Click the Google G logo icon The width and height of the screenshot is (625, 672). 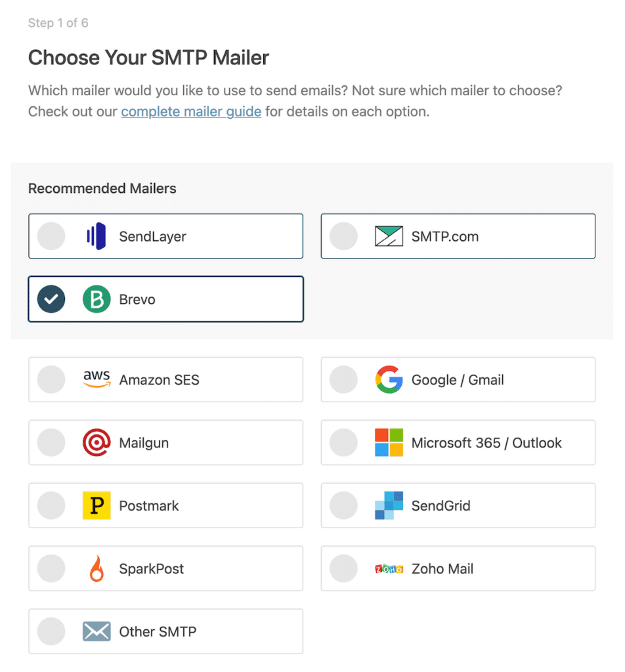pos(389,379)
